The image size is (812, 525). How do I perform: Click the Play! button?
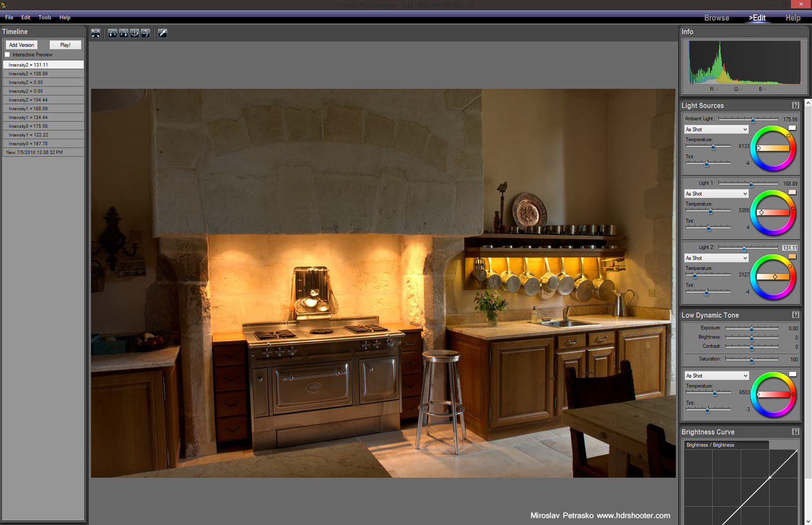coord(65,45)
